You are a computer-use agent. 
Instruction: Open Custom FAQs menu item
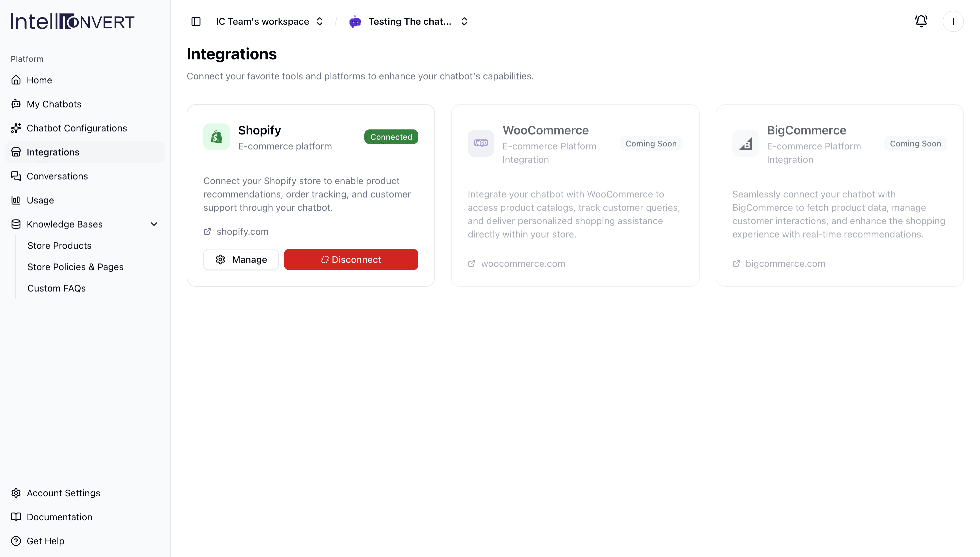(57, 288)
